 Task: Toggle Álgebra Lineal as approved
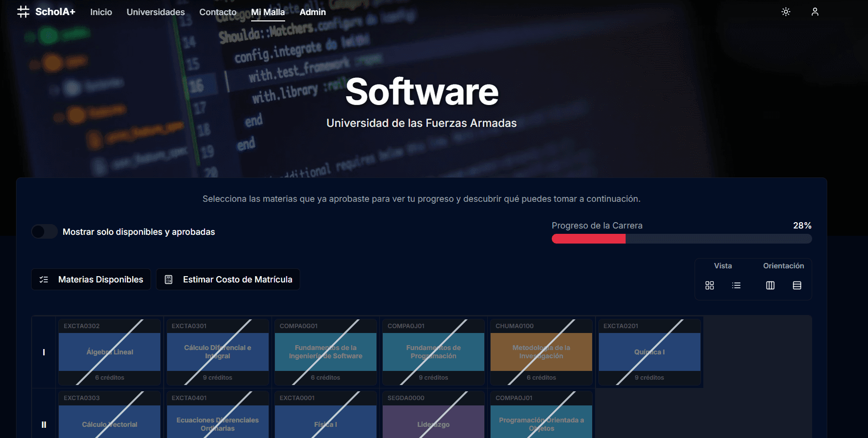pos(110,352)
